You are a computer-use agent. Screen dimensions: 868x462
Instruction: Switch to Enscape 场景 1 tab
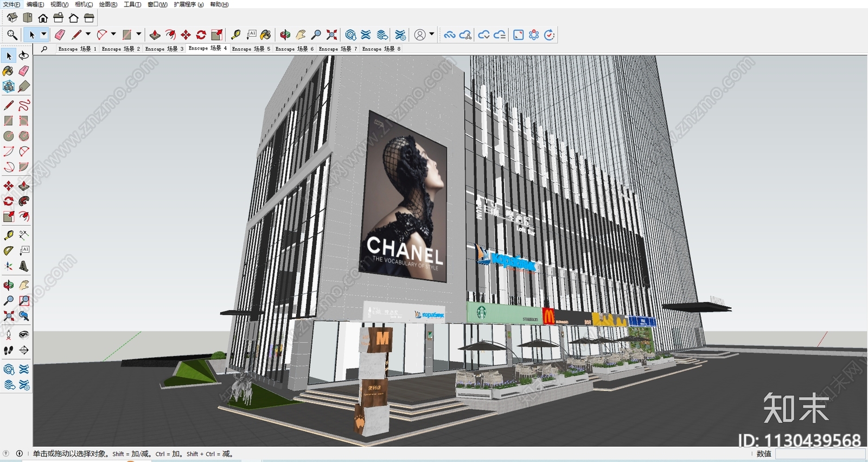pyautogui.click(x=77, y=49)
